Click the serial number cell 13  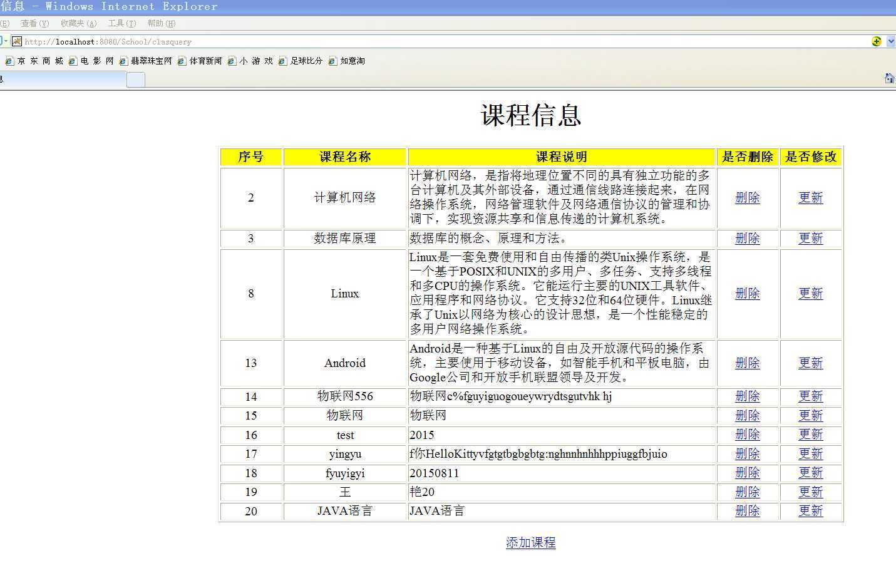[x=251, y=363]
